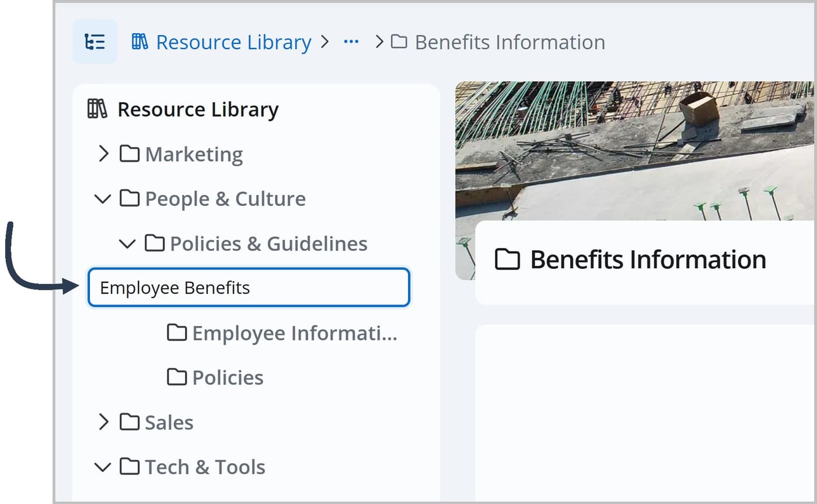Expand hidden breadcrumb levels ellipsis

(x=351, y=42)
